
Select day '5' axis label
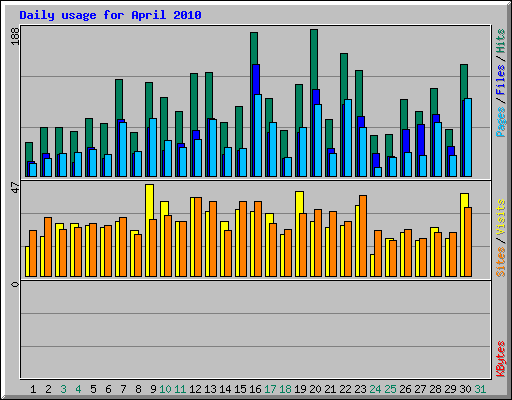[x=93, y=389]
